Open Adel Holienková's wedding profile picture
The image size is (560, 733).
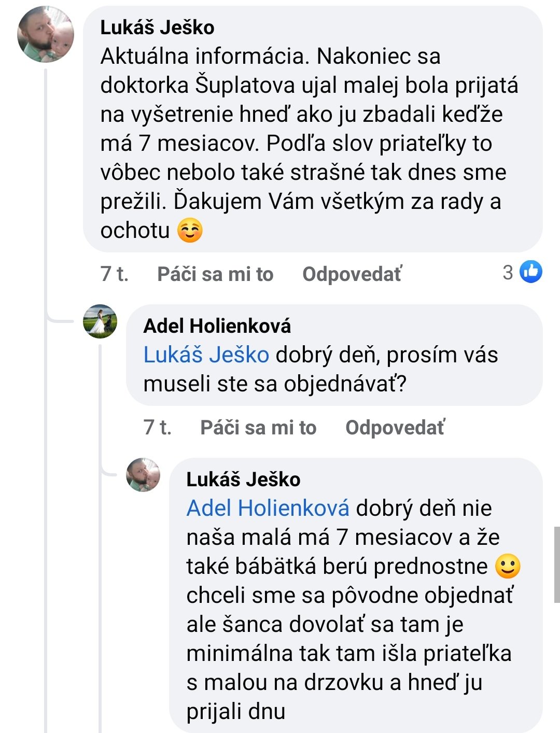point(100,321)
